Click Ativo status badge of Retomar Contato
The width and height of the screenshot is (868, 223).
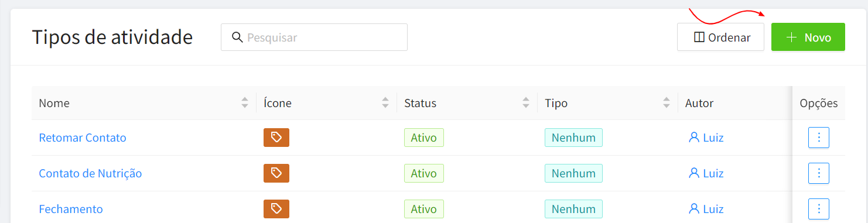(x=424, y=138)
